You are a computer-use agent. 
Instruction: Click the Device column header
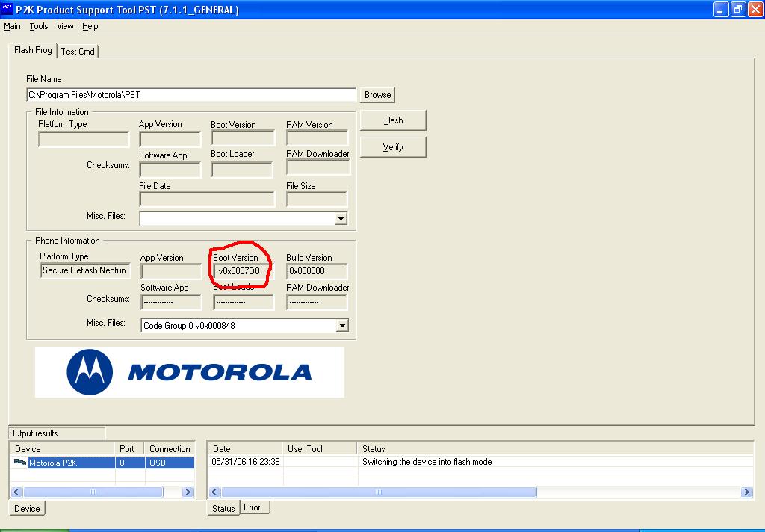tap(63, 449)
